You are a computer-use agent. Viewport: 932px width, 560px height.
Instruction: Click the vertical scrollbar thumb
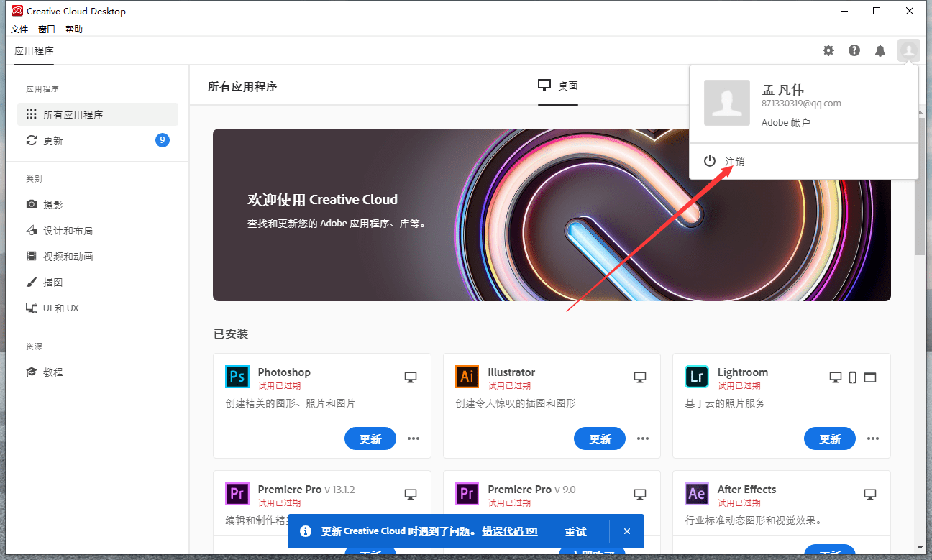click(920, 185)
